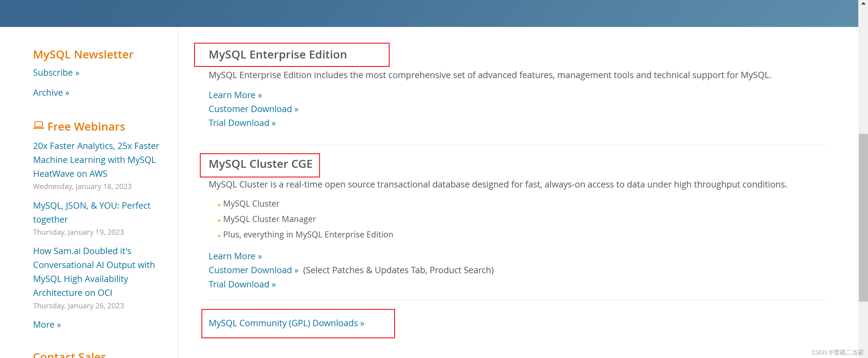Click the MySQL Newsletter heading
Image resolution: width=868 pixels, height=358 pixels.
click(x=83, y=55)
